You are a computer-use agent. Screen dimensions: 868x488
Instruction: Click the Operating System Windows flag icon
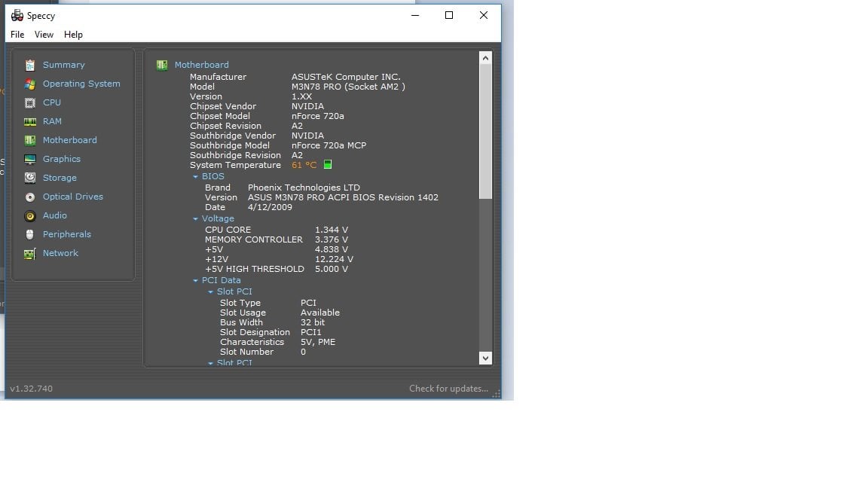pos(30,84)
